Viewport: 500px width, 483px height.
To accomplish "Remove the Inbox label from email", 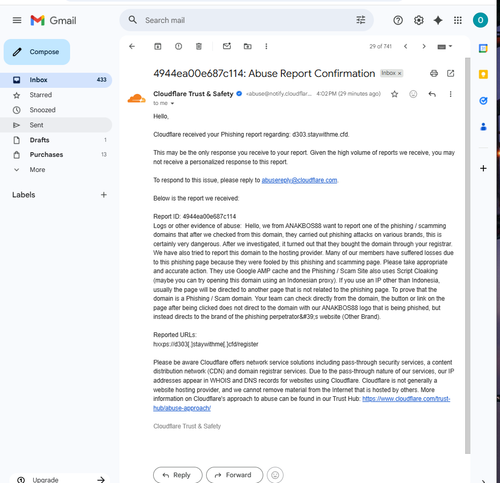I will 399,73.
